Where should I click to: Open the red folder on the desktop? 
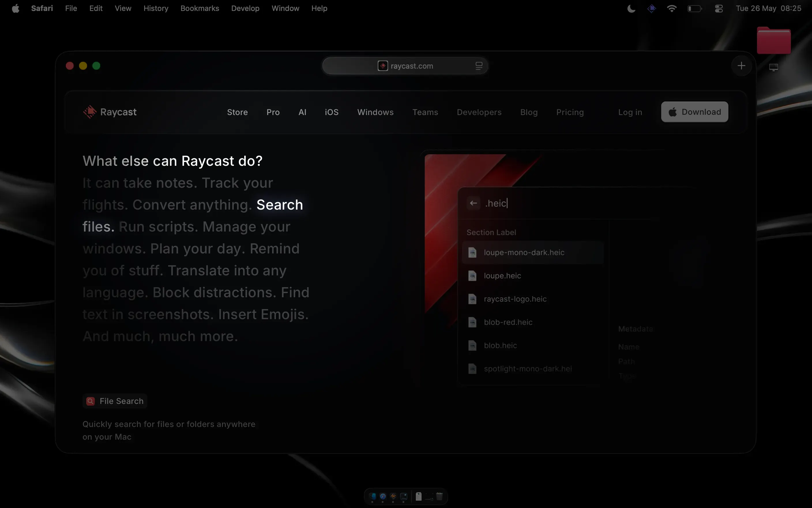[x=774, y=40]
